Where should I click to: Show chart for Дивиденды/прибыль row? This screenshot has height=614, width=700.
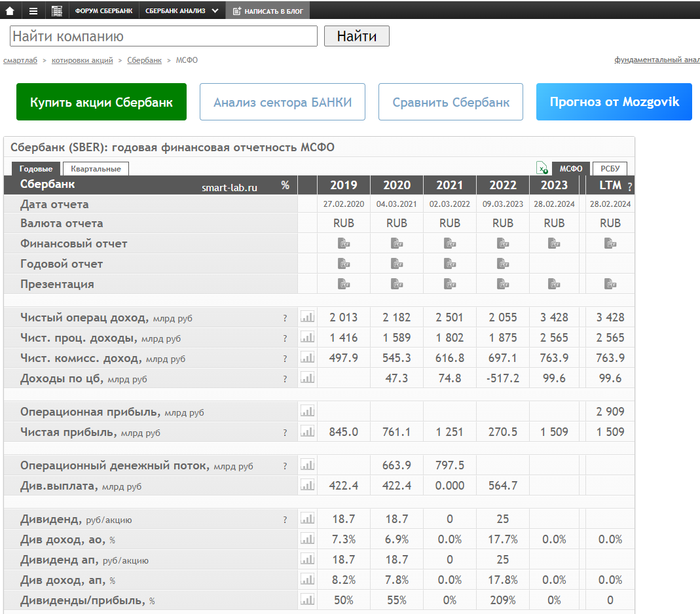tap(308, 600)
